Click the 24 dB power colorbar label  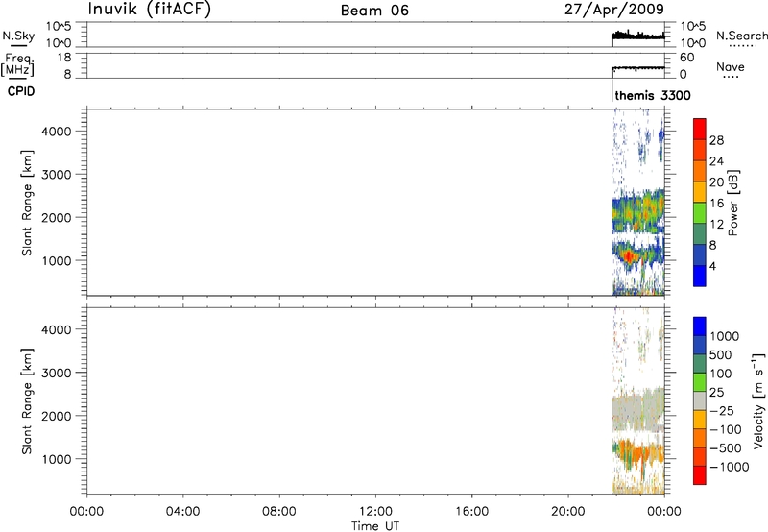click(716, 161)
